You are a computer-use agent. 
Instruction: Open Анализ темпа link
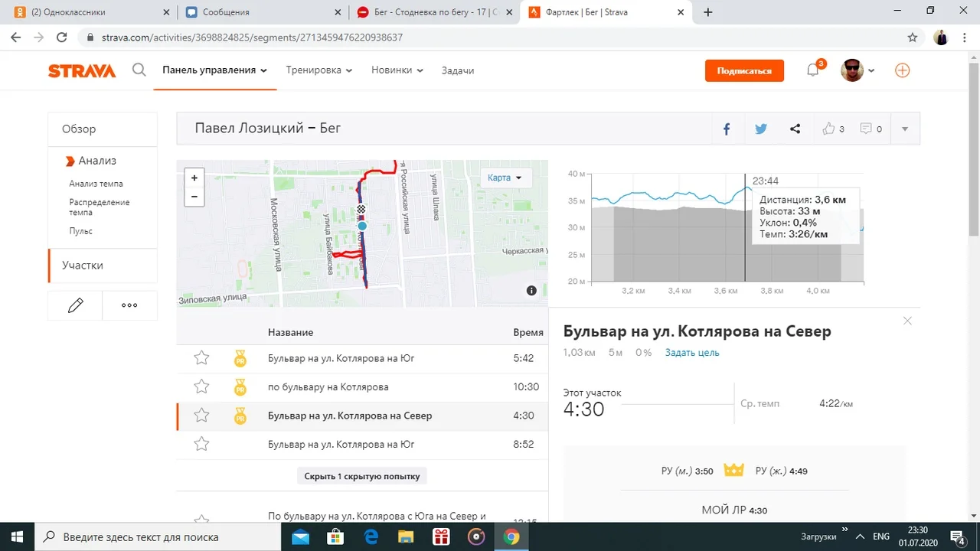click(x=96, y=184)
